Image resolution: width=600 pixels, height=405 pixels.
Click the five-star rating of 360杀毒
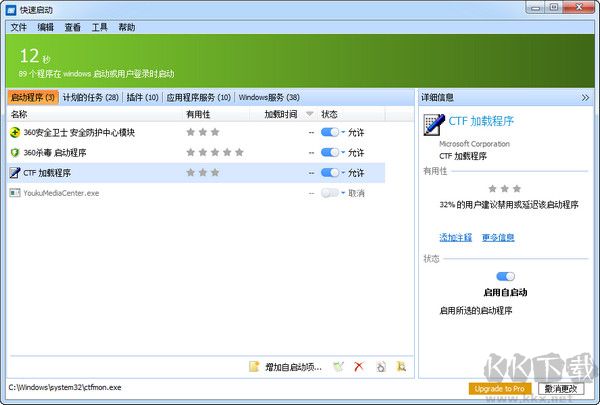215,152
